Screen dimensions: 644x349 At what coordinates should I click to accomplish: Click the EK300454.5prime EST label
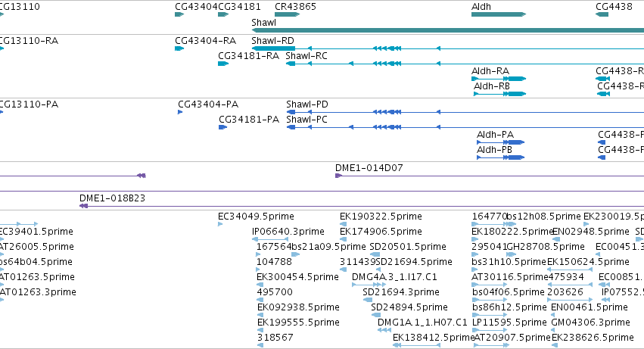pyautogui.click(x=297, y=278)
